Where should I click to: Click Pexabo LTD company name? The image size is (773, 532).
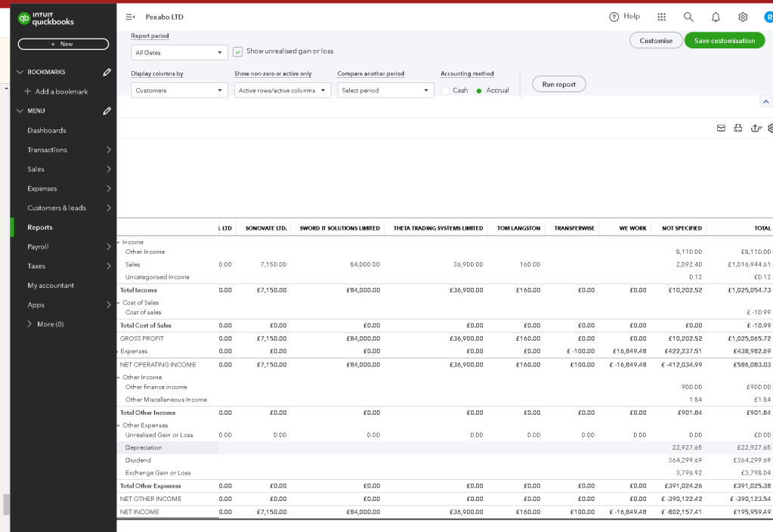point(164,17)
